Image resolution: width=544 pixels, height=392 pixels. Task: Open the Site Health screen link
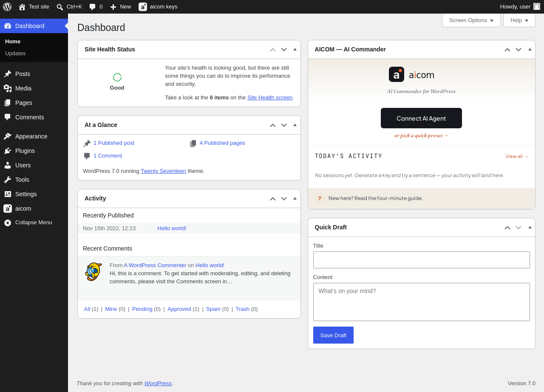pos(270,97)
